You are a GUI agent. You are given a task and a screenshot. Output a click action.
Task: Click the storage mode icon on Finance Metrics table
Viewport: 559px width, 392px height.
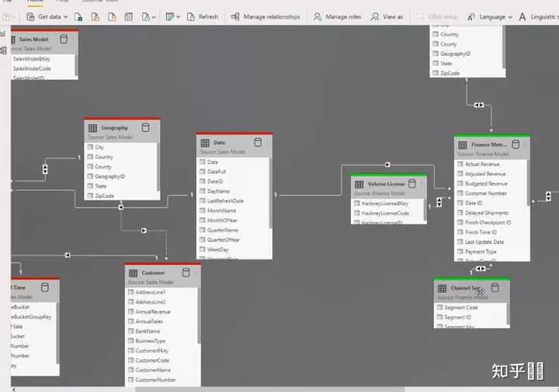[x=516, y=144]
